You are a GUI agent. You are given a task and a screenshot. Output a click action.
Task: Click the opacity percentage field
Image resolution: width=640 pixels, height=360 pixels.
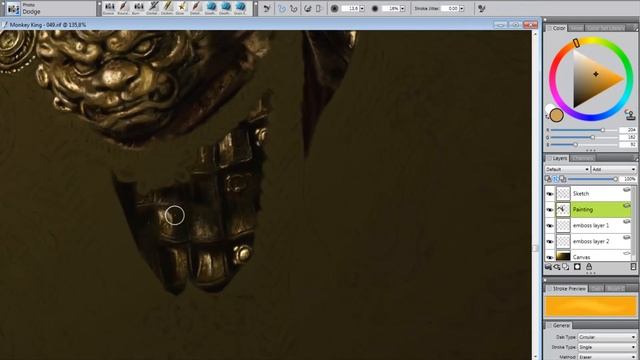pos(391,9)
